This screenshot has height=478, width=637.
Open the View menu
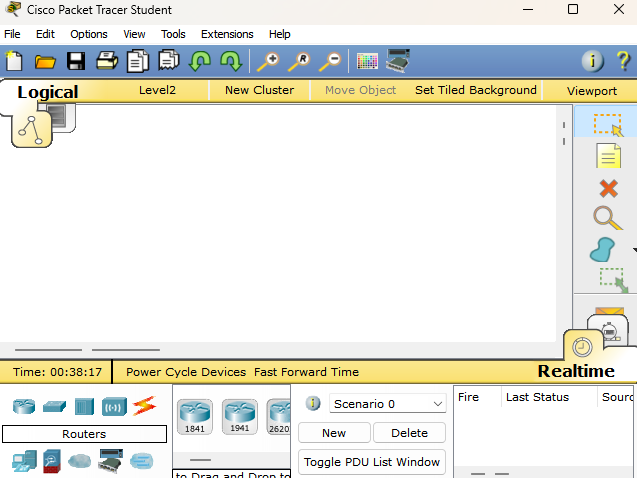pos(134,34)
